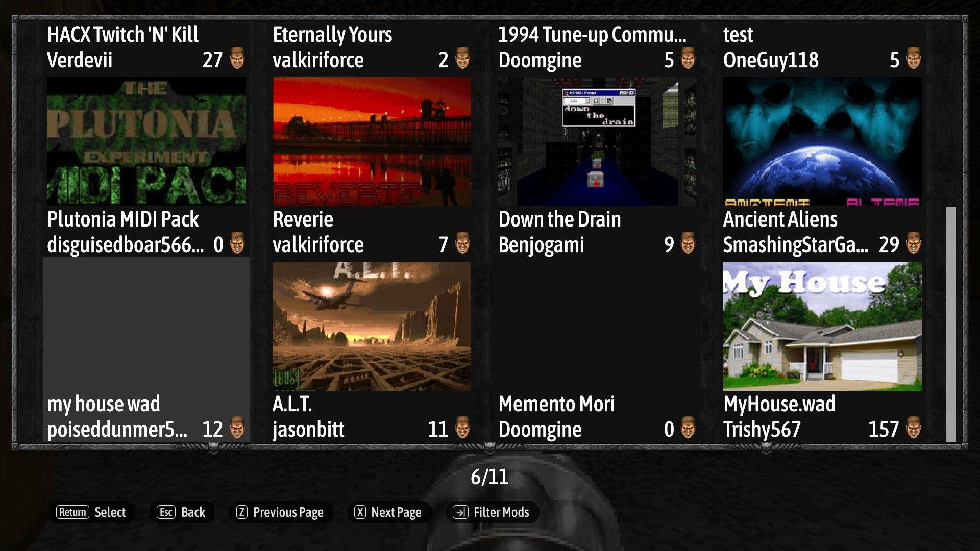
Task: Click the face icon beside Eternally Yours
Action: coord(462,58)
